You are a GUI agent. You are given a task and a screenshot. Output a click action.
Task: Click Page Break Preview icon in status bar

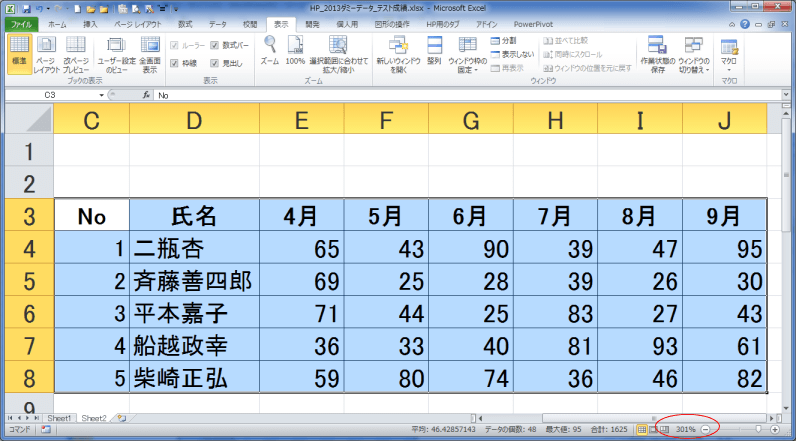664,429
